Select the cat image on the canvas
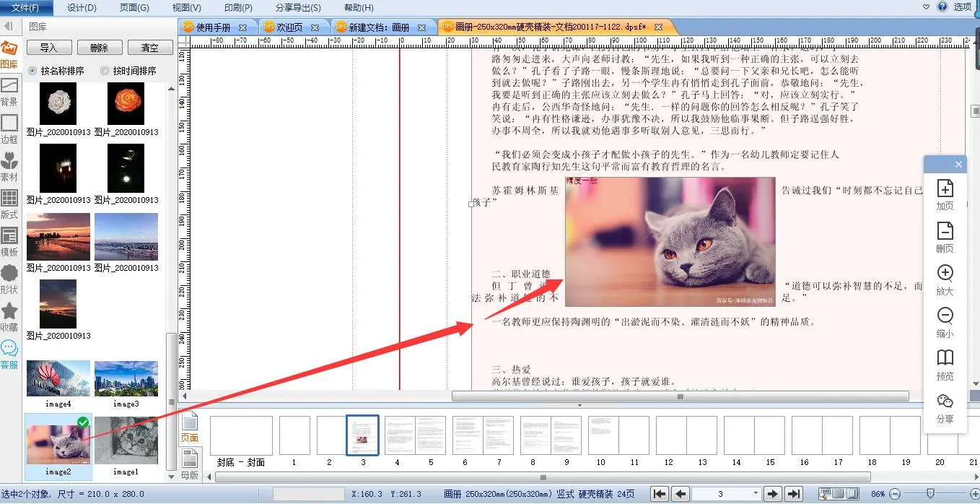The image size is (980, 504). (670, 242)
